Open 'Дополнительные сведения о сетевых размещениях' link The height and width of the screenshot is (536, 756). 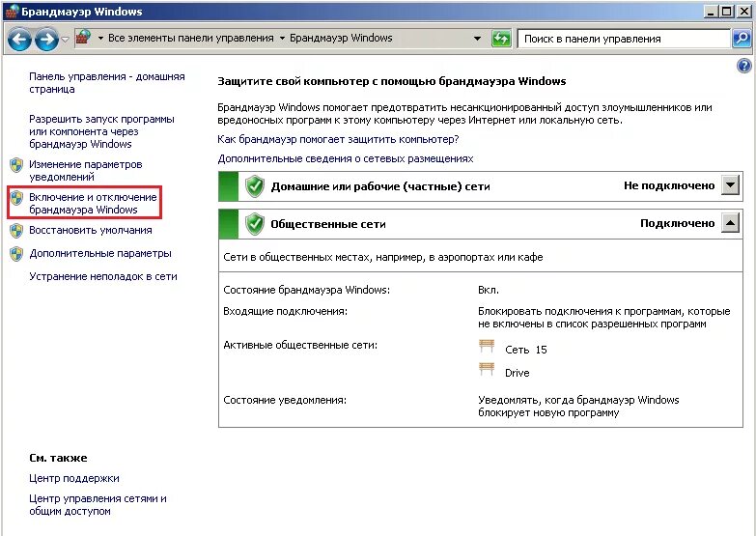[x=346, y=158]
